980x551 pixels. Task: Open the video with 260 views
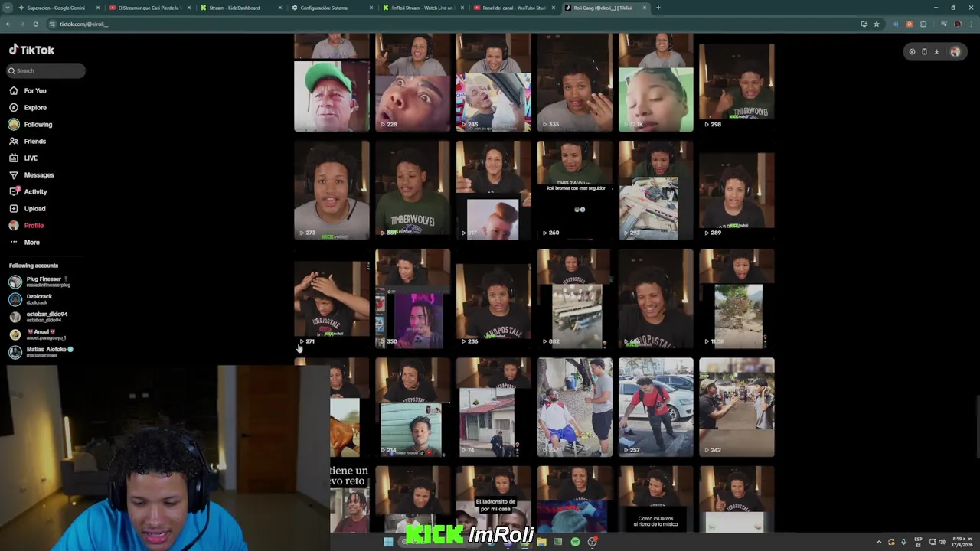pyautogui.click(x=575, y=191)
